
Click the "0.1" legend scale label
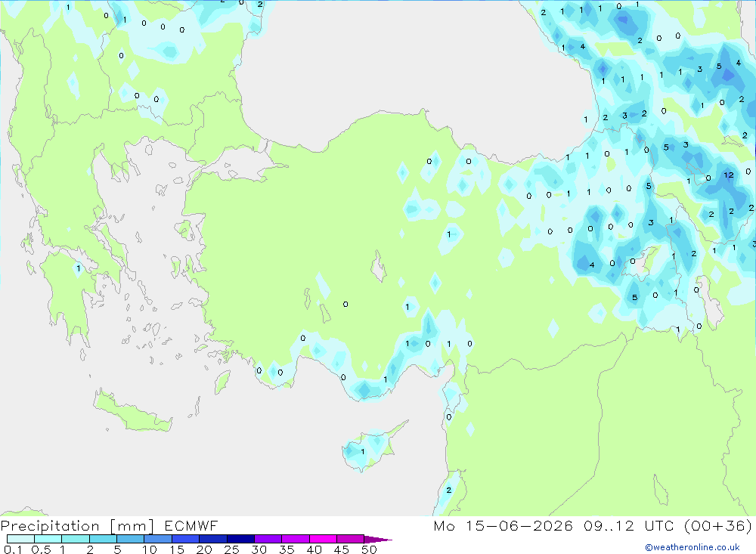click(x=13, y=549)
